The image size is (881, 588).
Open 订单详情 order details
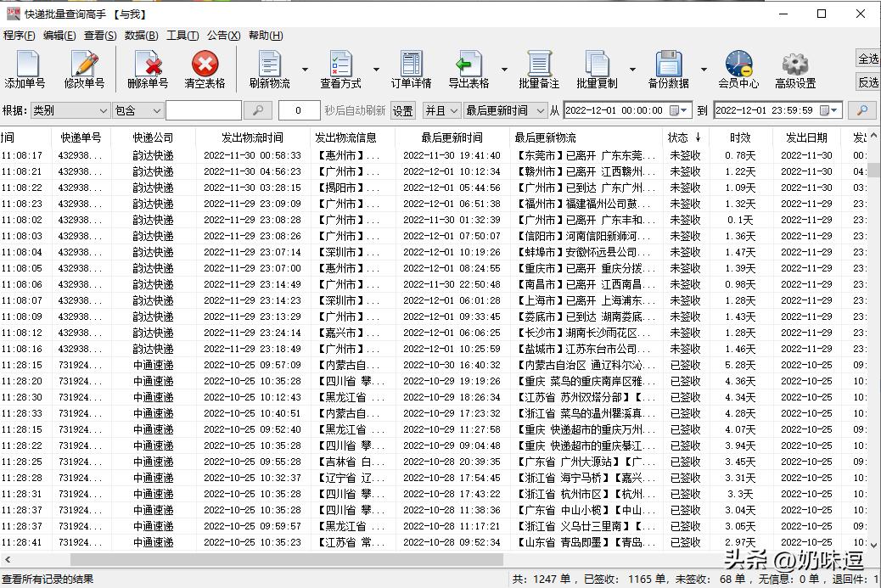coord(409,69)
